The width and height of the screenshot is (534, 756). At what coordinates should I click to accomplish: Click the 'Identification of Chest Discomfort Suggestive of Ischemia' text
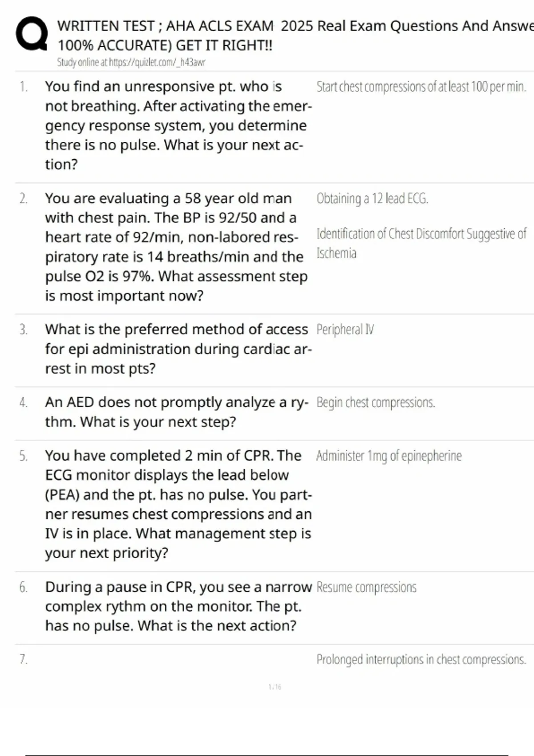tap(421, 243)
